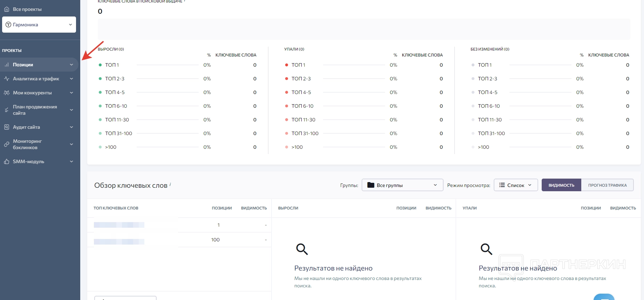Click the Позиции bar chart icon
The image size is (644, 300).
(x=7, y=65)
